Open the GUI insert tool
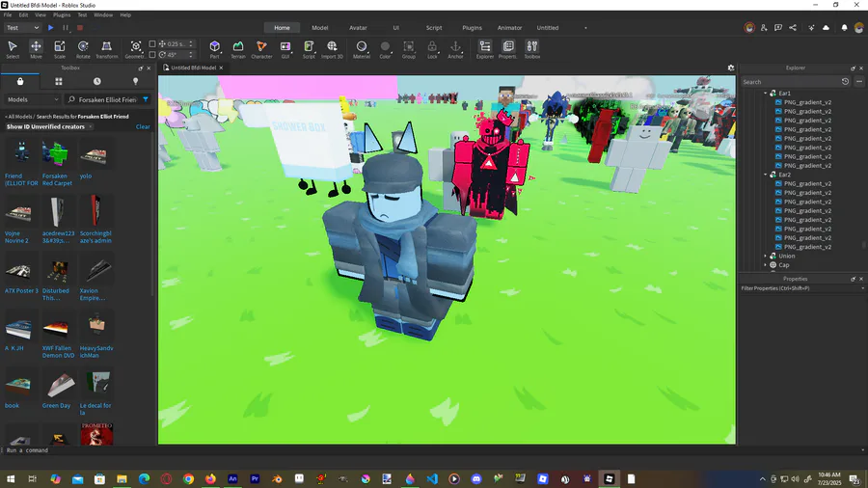 [x=285, y=48]
